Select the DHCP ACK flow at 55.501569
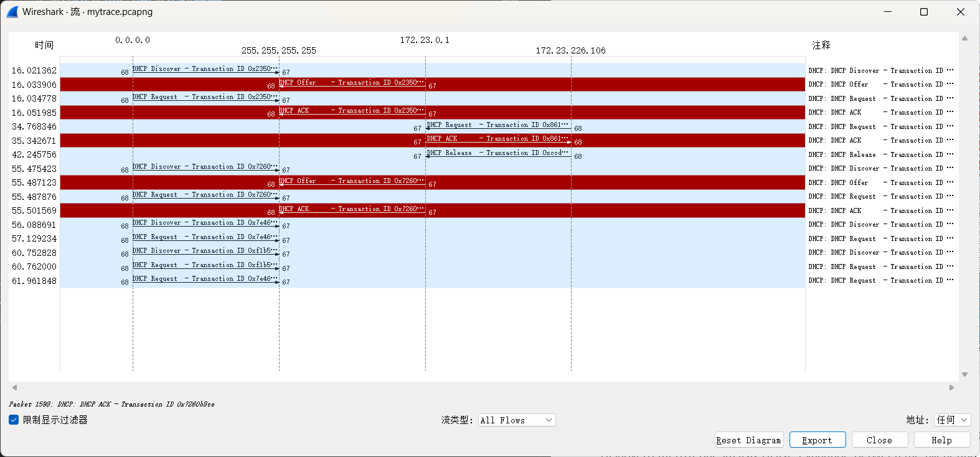The image size is (980, 457). (x=433, y=210)
